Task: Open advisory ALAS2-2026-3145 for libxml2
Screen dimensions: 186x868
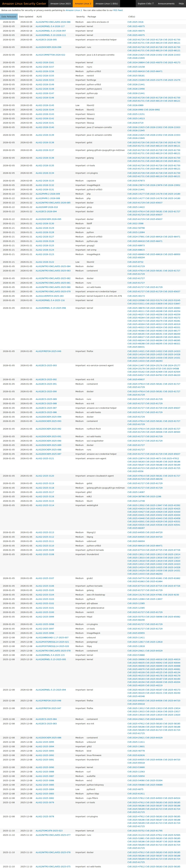Action: (45, 105)
